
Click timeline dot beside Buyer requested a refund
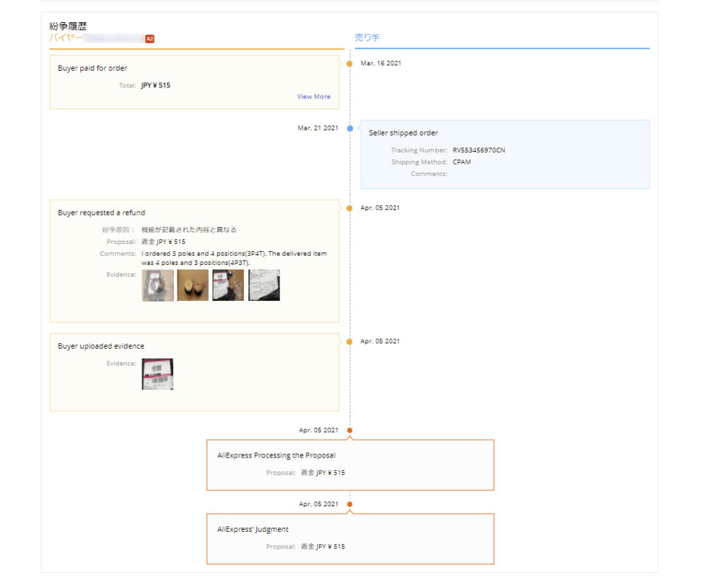(x=349, y=208)
